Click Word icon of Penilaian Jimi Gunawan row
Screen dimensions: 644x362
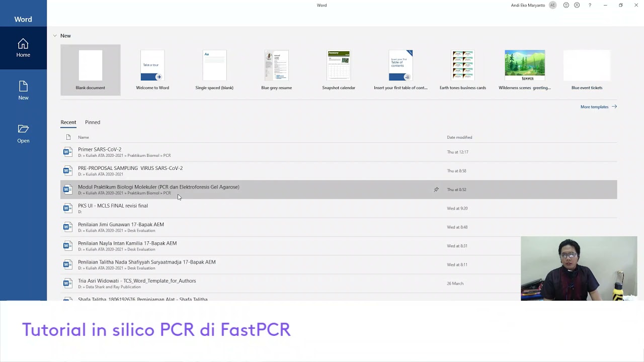pyautogui.click(x=68, y=227)
